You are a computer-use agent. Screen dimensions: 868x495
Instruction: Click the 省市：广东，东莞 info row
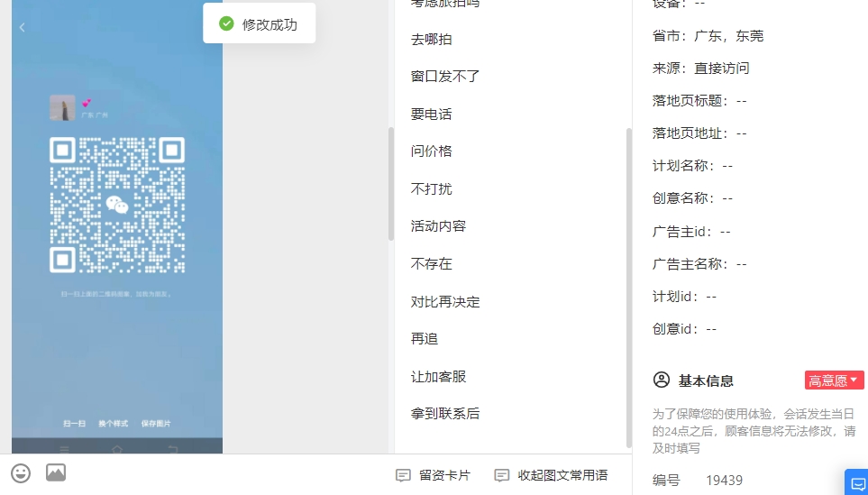(x=708, y=36)
